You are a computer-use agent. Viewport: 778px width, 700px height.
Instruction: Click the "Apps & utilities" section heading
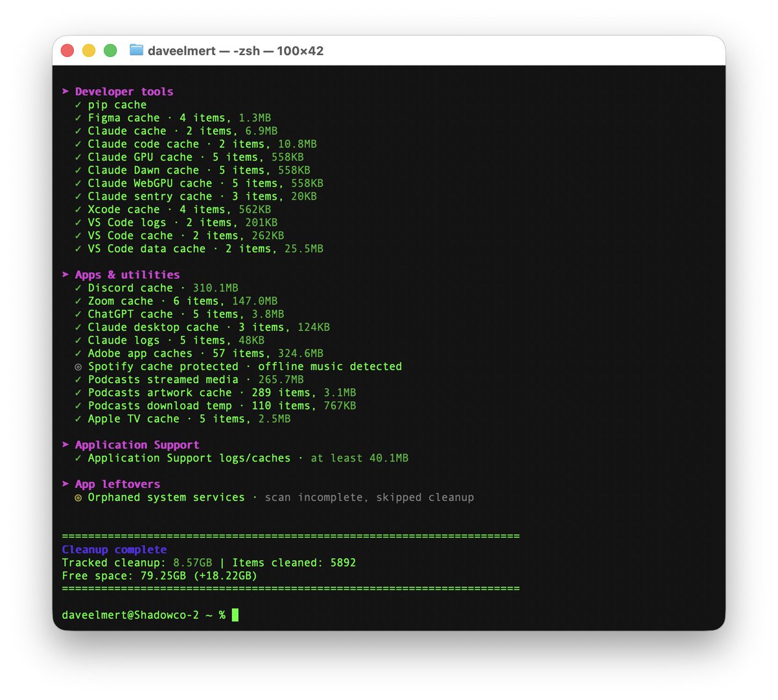click(127, 275)
